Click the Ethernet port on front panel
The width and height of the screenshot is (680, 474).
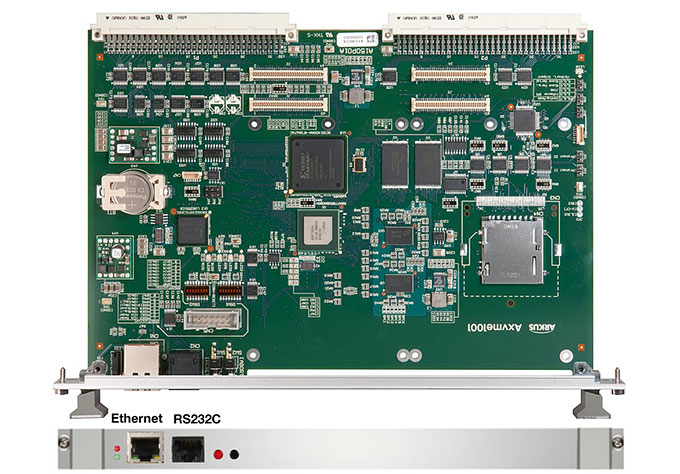pyautogui.click(x=145, y=447)
